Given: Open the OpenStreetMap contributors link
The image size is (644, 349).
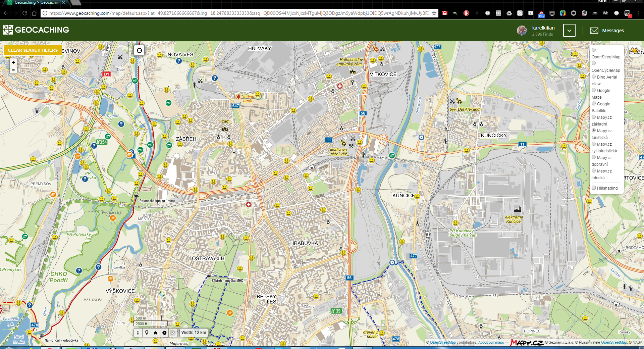Looking at the screenshot, I should coord(443,343).
